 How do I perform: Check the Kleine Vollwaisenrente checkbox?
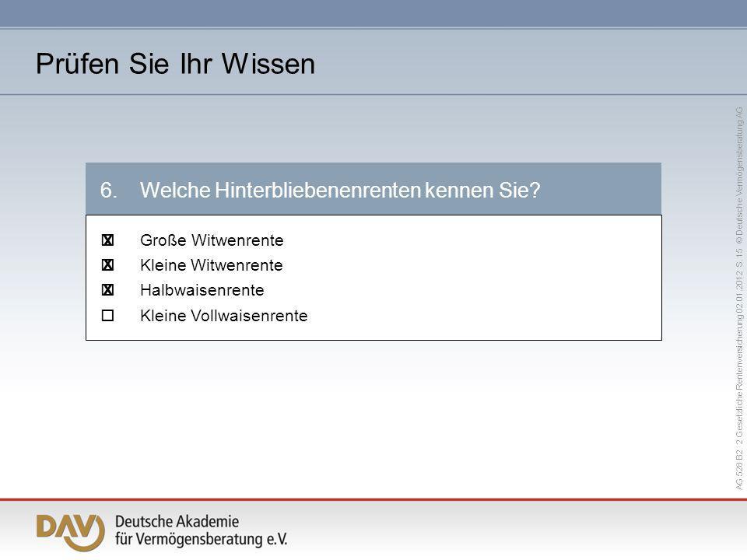[x=107, y=315]
